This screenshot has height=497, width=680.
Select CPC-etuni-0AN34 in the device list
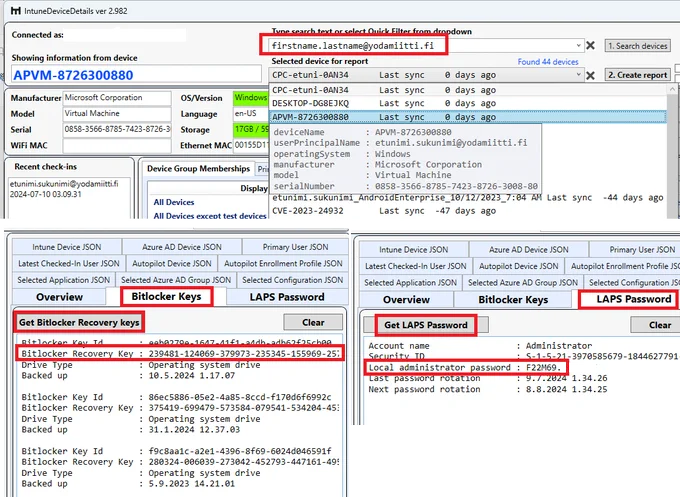(468, 90)
